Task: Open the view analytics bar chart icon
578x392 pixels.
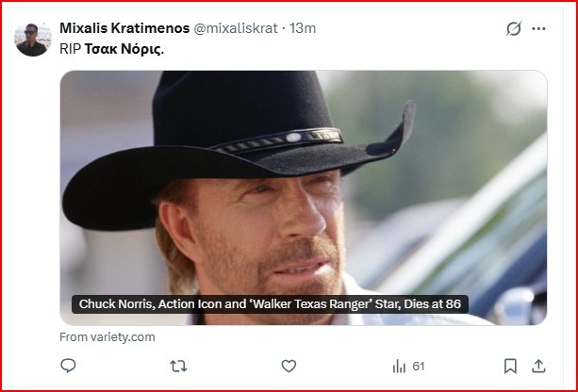Action: tap(399, 366)
